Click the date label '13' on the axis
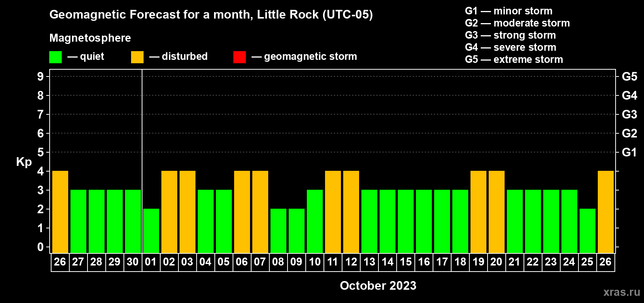The height and width of the screenshot is (303, 644). [x=369, y=262]
